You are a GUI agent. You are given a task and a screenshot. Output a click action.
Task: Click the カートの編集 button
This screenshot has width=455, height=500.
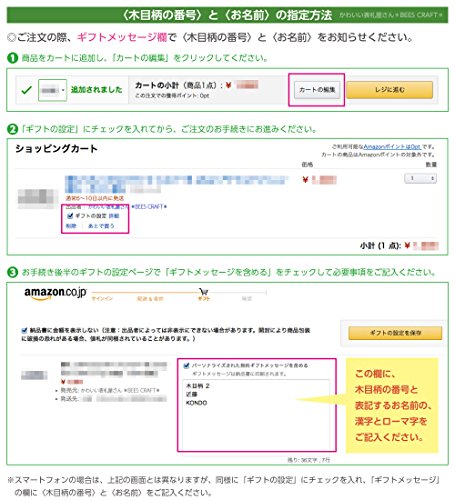pos(317,90)
